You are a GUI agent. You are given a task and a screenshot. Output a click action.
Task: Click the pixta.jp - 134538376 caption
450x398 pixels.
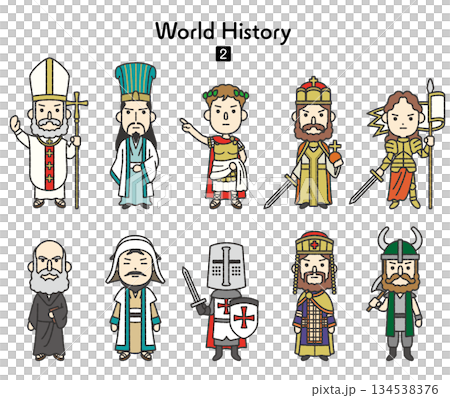pos(375,389)
